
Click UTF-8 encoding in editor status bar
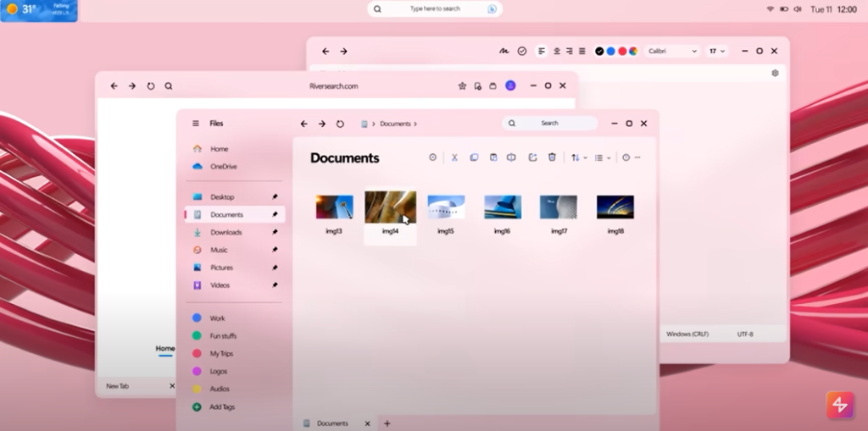tap(745, 334)
